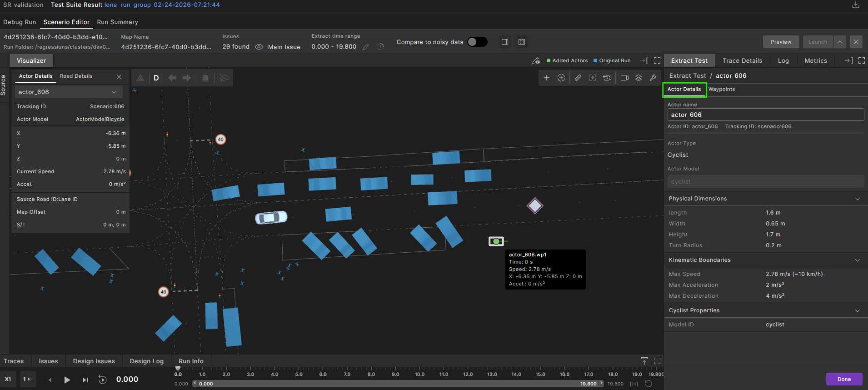Viewport: 868px width, 390px height.
Task: Click the video camera view icon
Action: tap(624, 78)
